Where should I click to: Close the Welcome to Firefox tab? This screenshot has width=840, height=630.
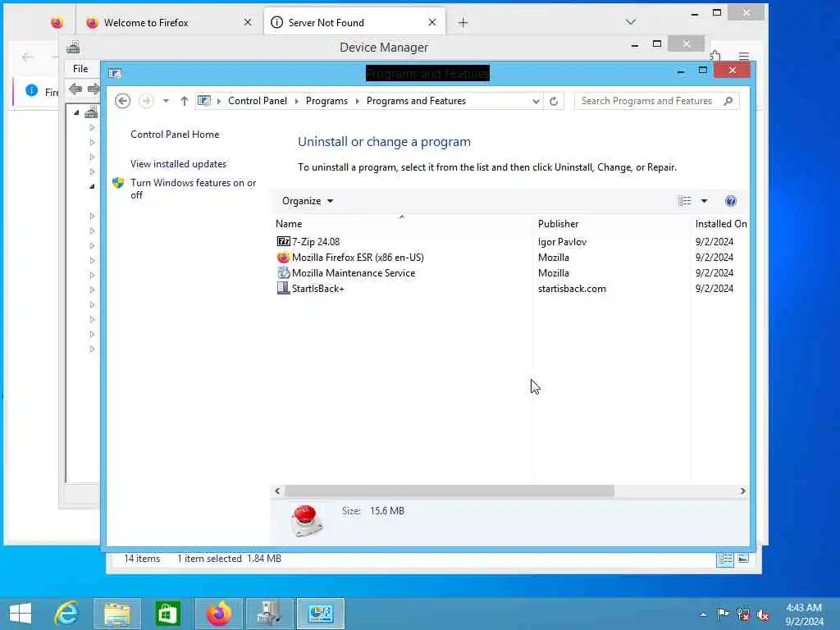coord(248,22)
